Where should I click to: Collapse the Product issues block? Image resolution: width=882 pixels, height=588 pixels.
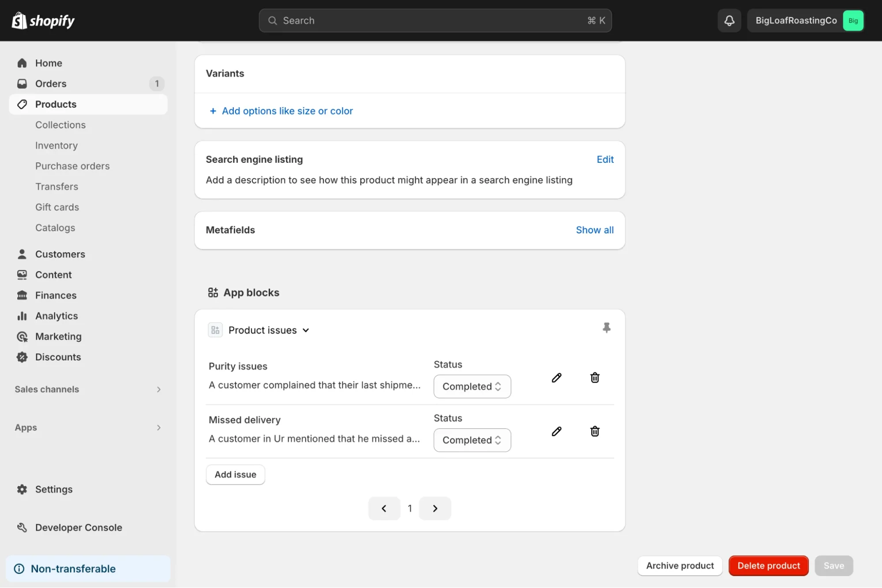click(x=306, y=330)
